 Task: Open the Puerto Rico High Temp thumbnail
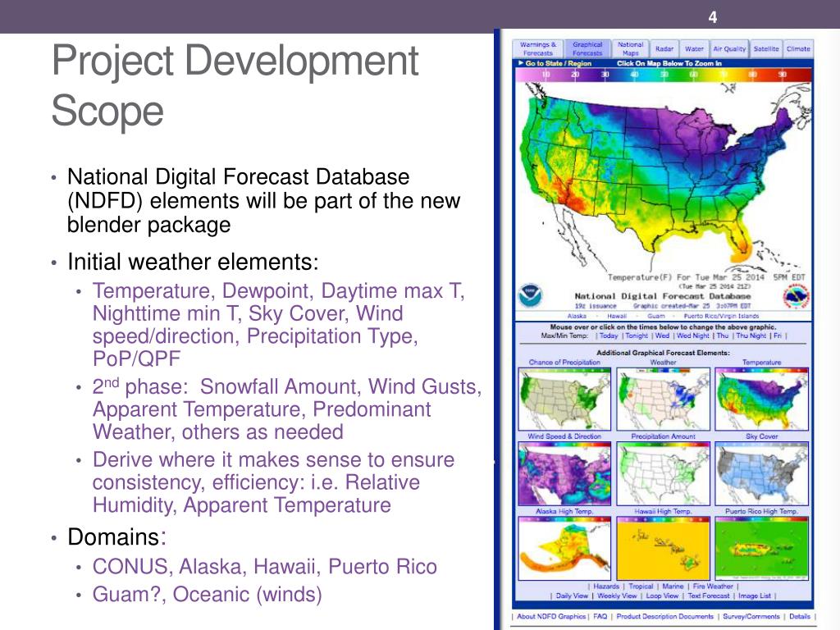[x=762, y=548]
